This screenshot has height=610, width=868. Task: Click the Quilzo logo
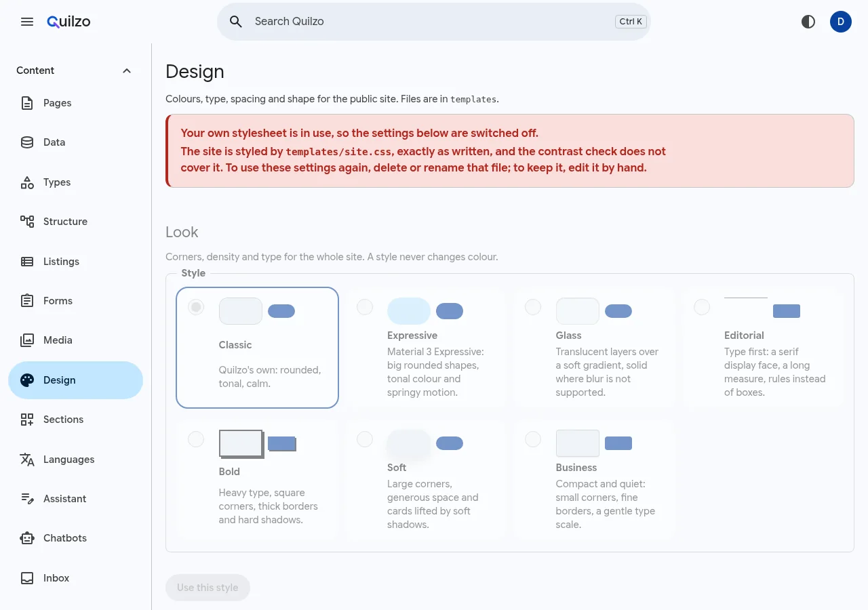point(68,22)
